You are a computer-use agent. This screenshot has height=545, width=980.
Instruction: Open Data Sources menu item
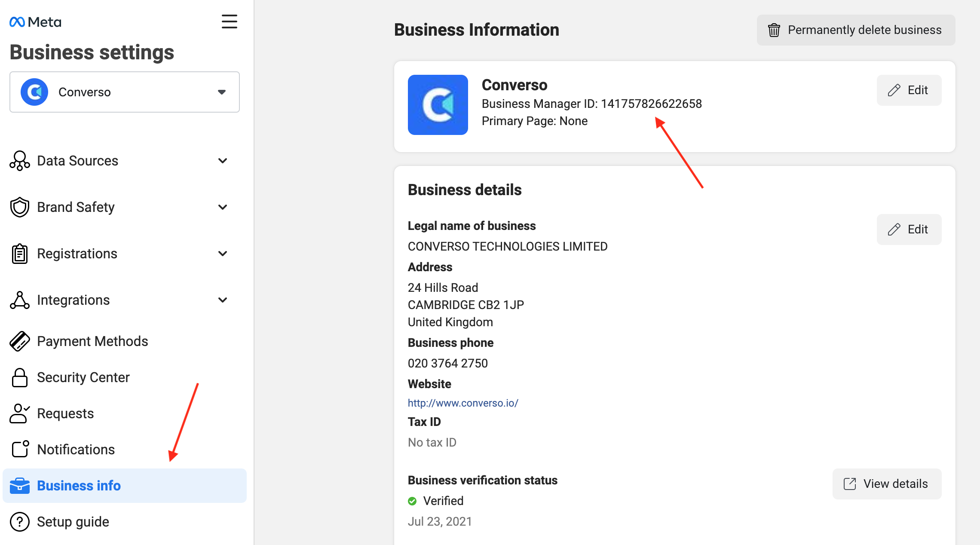point(125,161)
